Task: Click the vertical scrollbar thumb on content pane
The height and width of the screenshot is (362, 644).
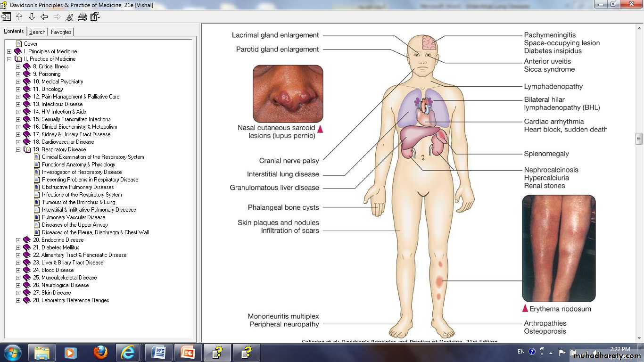Action: point(639,138)
